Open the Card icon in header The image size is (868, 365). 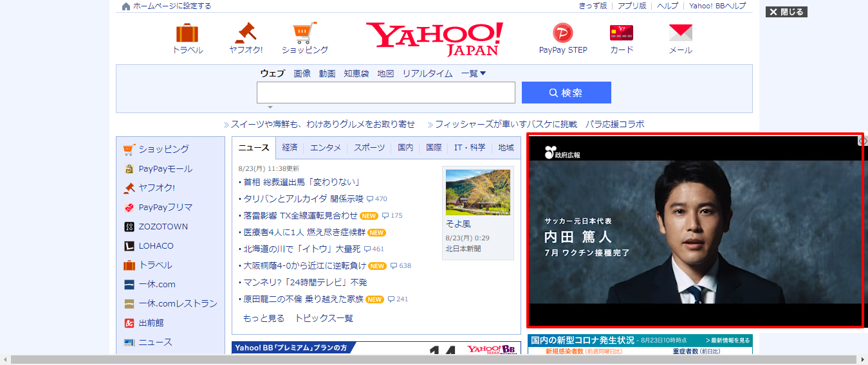pyautogui.click(x=622, y=33)
